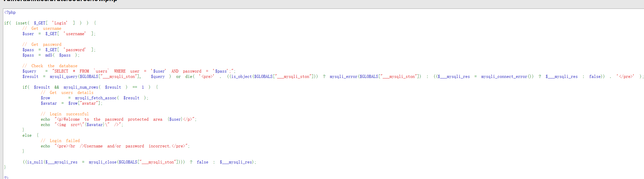The width and height of the screenshot is (644, 179).
Task: Click the mysqli_close function call
Action: pyautogui.click(x=102, y=162)
